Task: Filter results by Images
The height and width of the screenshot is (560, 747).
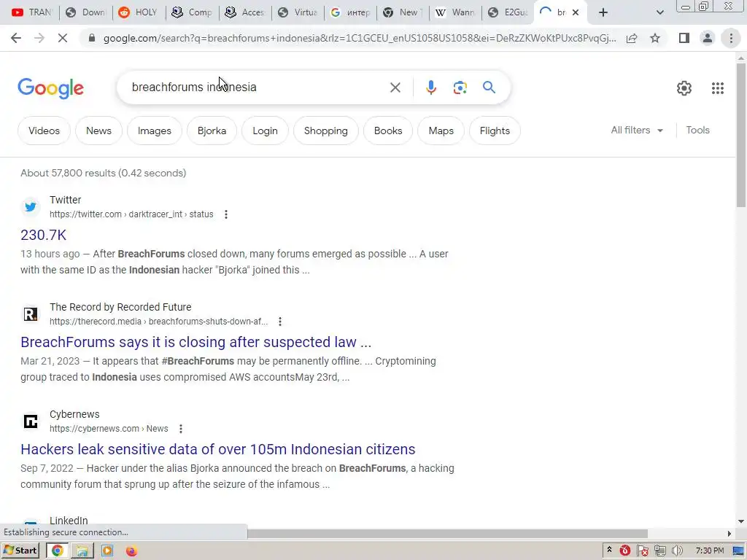Action: (x=155, y=131)
